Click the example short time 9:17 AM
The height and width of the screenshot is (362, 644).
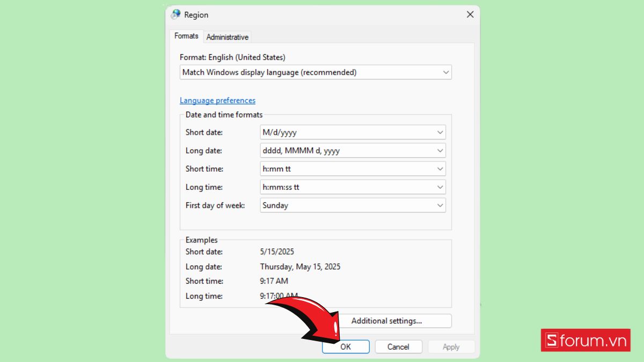click(274, 281)
